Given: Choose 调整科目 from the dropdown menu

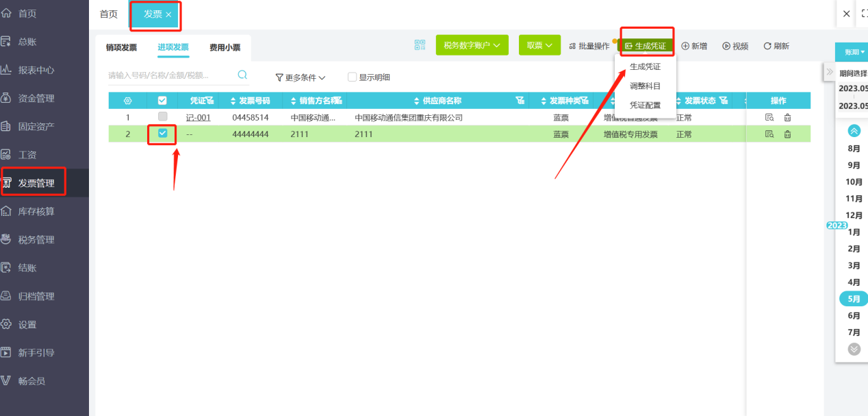Looking at the screenshot, I should click(x=645, y=86).
